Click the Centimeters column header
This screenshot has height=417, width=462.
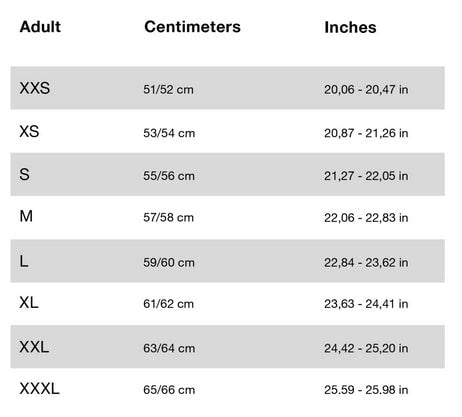pos(192,27)
